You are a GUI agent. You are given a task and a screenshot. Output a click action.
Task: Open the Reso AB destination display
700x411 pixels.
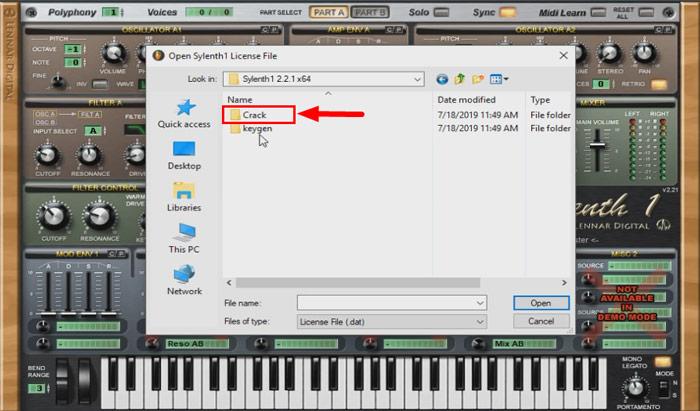point(197,344)
